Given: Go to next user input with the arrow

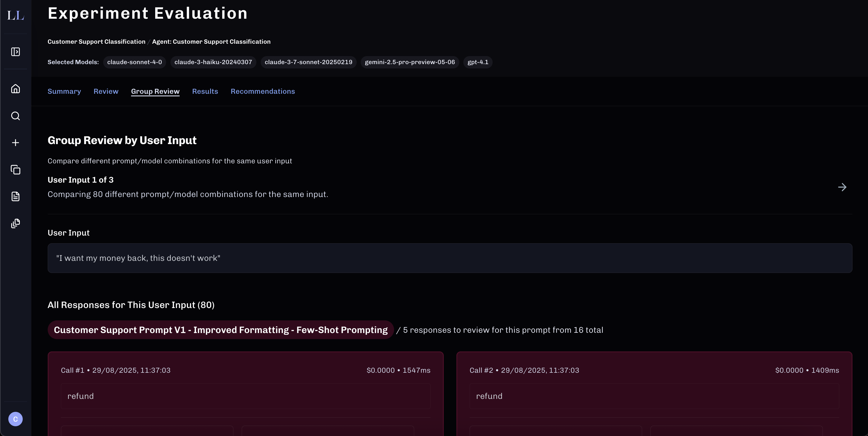Looking at the screenshot, I should click(842, 187).
